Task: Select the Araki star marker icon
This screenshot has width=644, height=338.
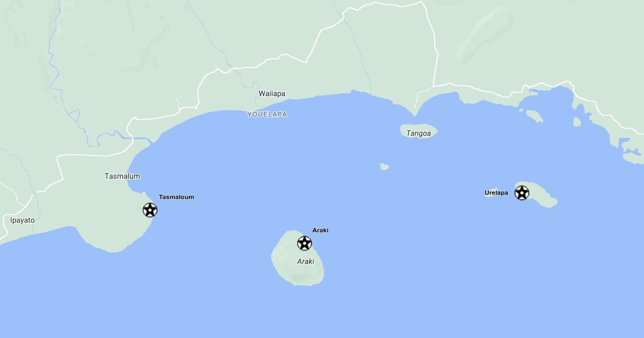Action: (x=304, y=243)
